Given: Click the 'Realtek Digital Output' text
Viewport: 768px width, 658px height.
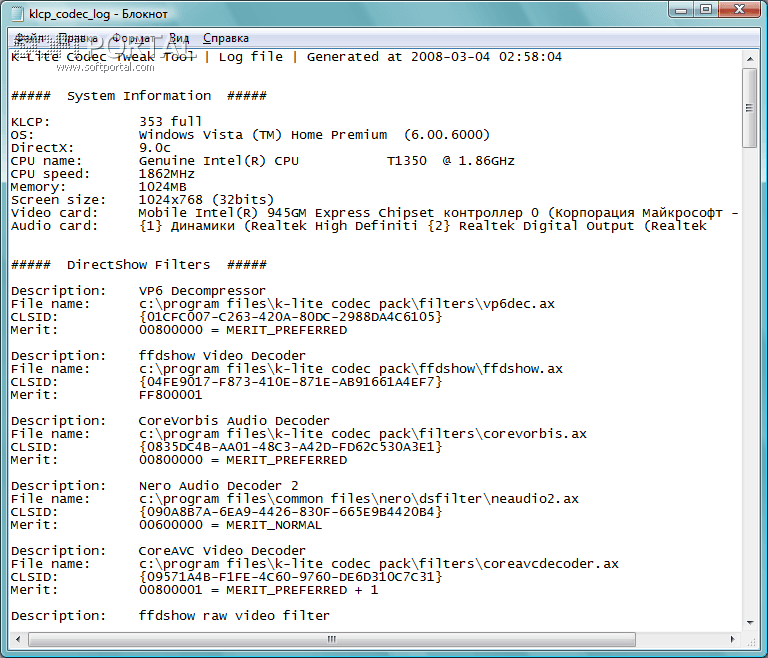Looking at the screenshot, I should [546, 226].
